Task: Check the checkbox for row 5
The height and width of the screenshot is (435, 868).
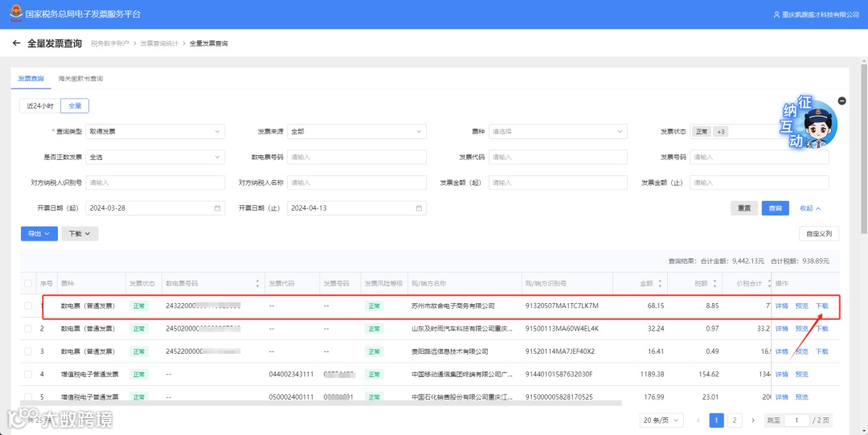Action: pos(28,396)
